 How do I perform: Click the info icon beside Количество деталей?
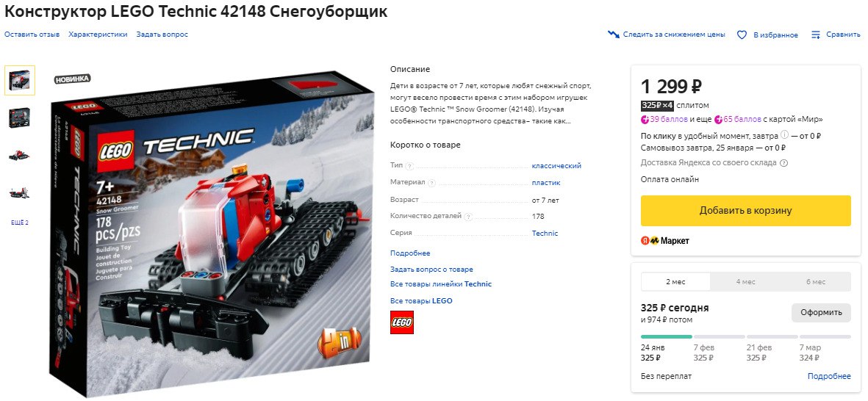coord(469,217)
